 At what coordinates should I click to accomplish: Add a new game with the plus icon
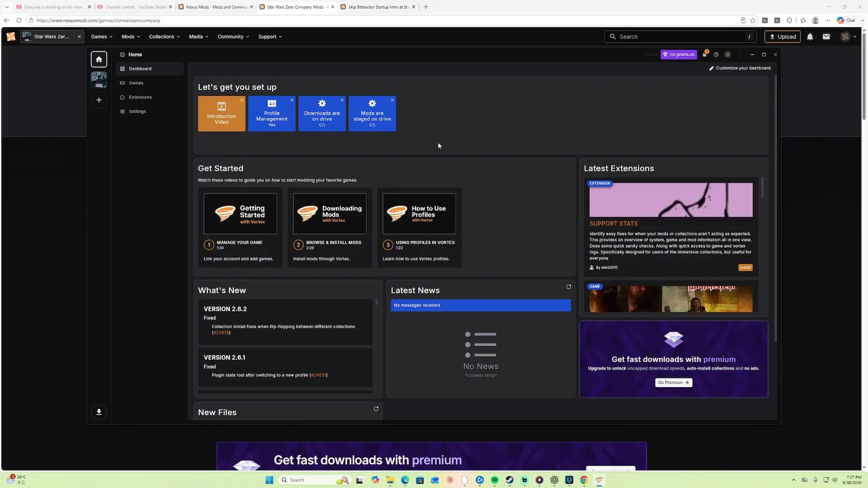(x=99, y=100)
